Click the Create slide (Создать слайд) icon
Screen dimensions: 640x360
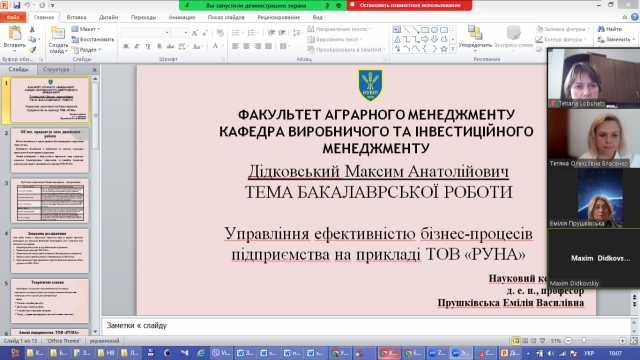[58, 33]
